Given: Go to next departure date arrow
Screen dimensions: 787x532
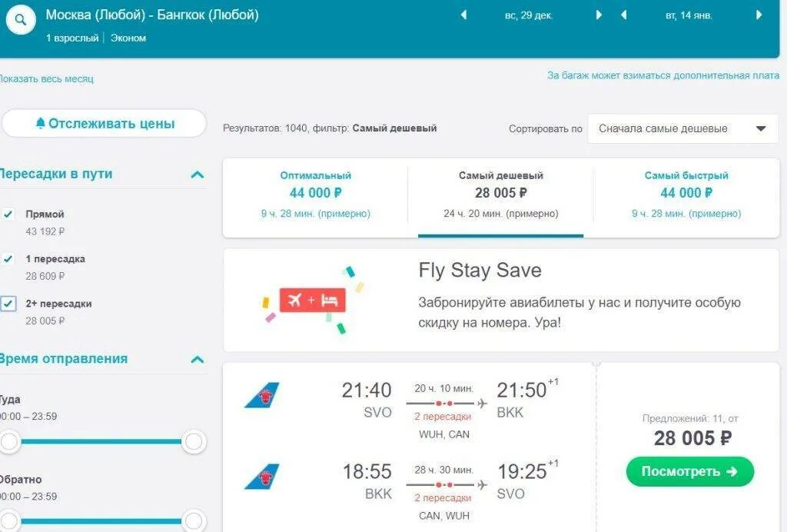Looking at the screenshot, I should (x=599, y=15).
